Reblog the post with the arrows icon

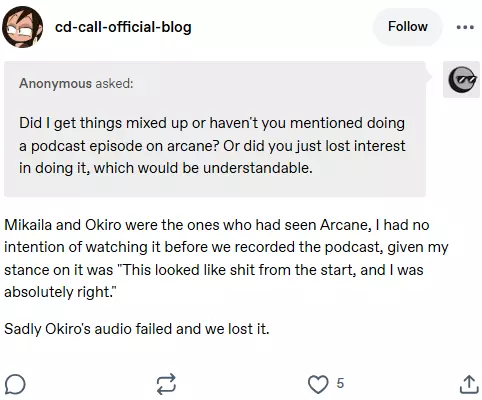(166, 383)
